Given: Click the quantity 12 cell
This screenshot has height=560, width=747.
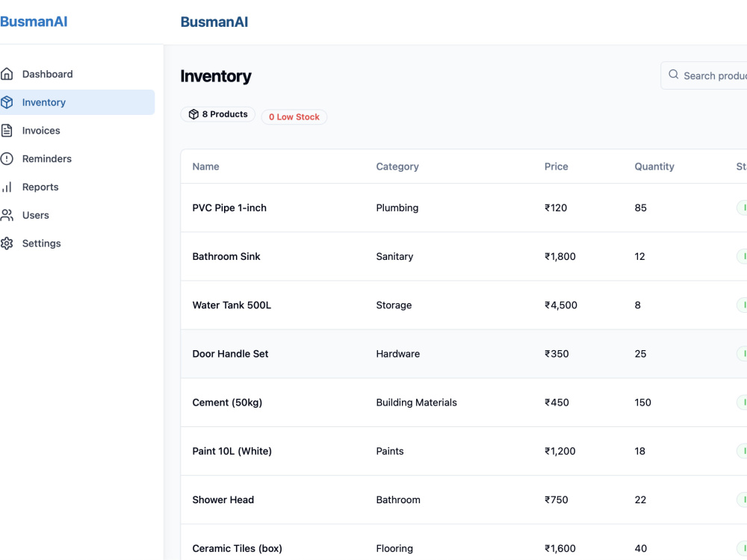Looking at the screenshot, I should coord(639,257).
